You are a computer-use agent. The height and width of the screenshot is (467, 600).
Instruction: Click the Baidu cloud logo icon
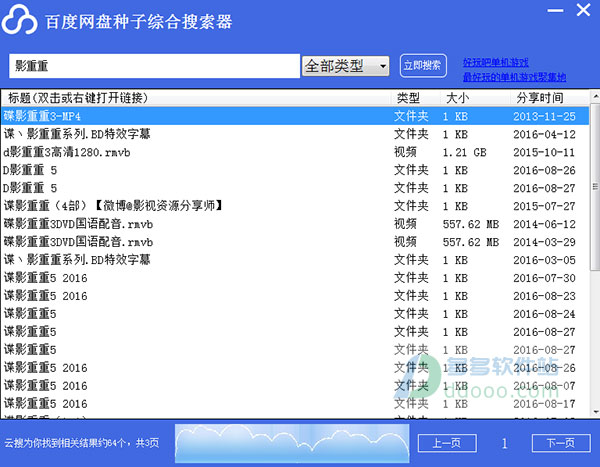click(x=19, y=20)
